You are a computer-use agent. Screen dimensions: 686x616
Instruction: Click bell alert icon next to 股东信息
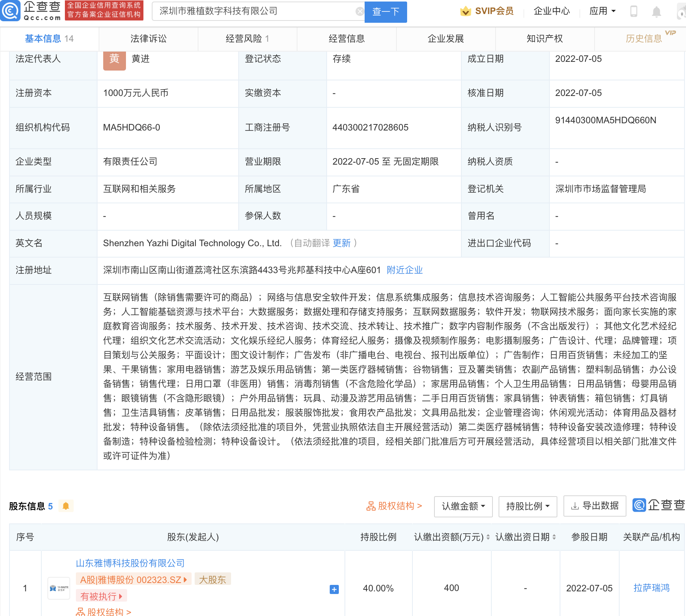click(x=66, y=506)
